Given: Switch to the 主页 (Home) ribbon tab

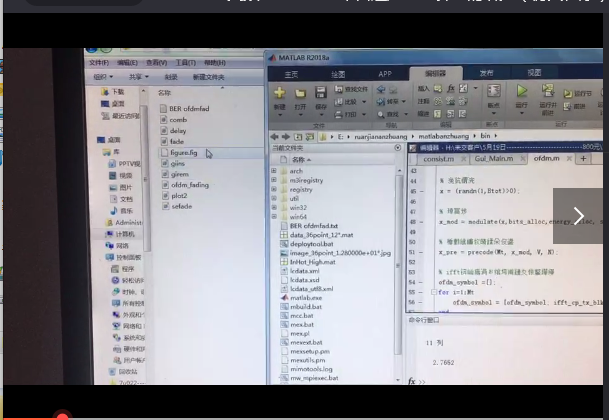Looking at the screenshot, I should pos(291,74).
